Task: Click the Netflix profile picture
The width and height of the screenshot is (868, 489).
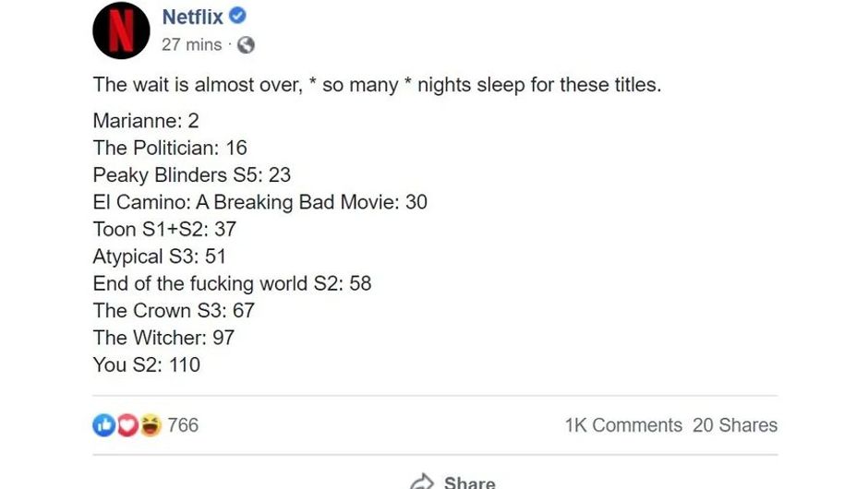Action: coord(121,31)
